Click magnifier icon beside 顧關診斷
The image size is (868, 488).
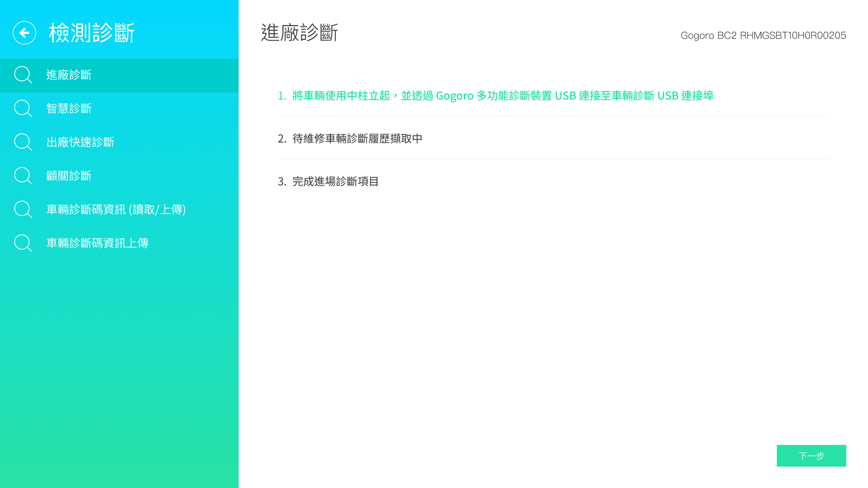23,176
